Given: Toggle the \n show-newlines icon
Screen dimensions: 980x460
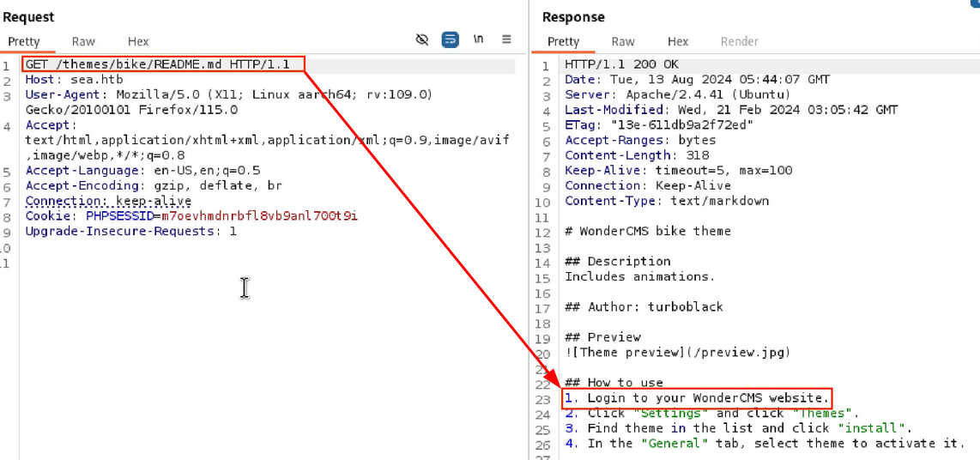Looking at the screenshot, I should (x=478, y=40).
